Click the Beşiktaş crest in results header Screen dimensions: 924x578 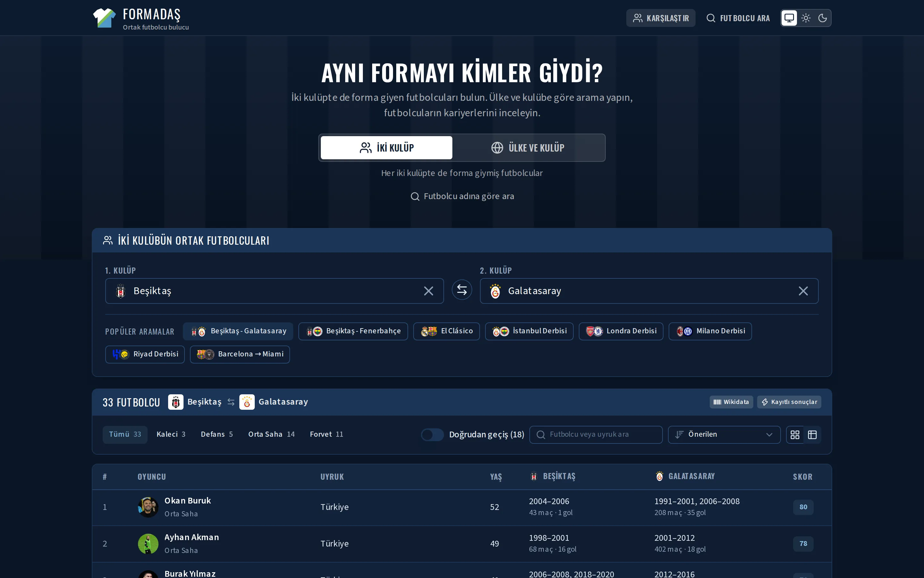175,402
